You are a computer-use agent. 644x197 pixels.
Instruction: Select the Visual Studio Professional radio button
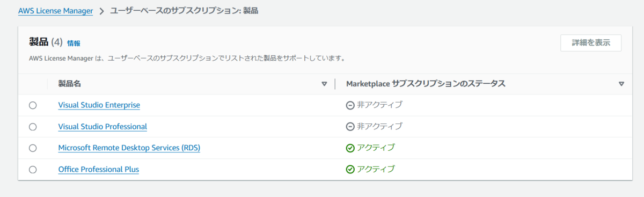(33, 127)
